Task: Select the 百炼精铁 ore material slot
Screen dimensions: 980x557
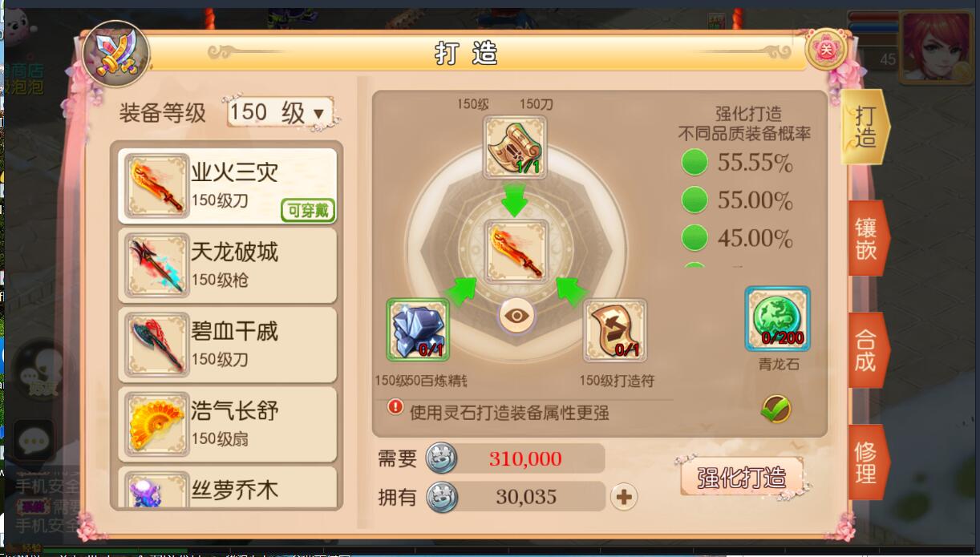Action: [418, 329]
